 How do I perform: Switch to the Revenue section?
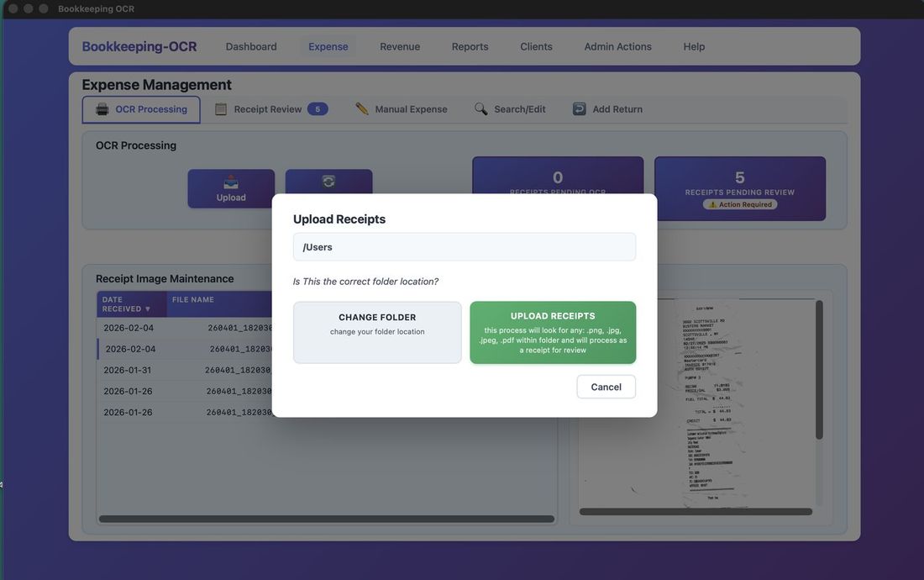400,46
